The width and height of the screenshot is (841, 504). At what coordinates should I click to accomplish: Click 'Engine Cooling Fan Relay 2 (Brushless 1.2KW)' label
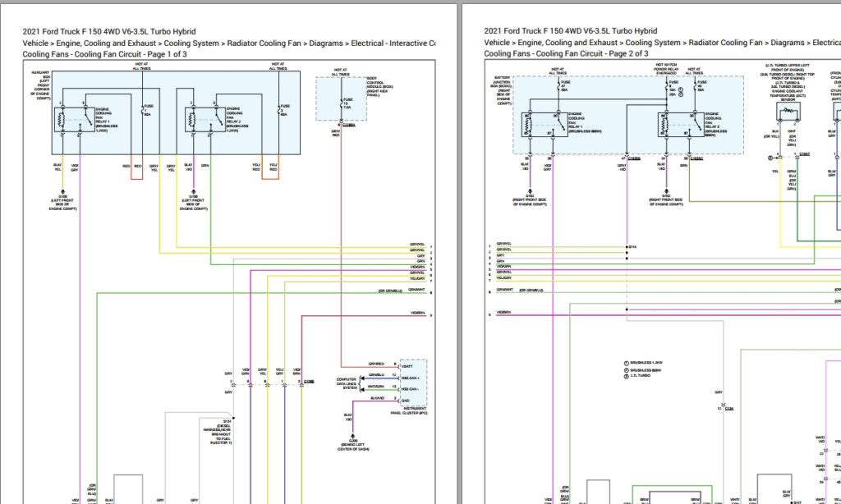(237, 120)
